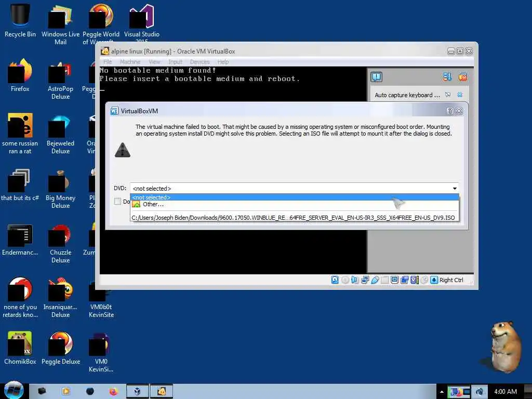This screenshot has width=532, height=399.
Task: Open Insaniquarium Deluxe desktop shortcut
Action: [60, 298]
